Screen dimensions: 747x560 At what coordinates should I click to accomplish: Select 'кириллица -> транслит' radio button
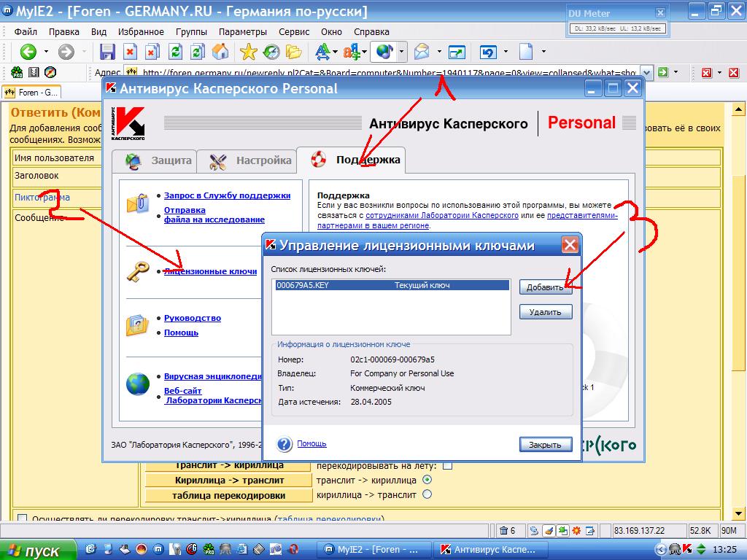click(427, 494)
